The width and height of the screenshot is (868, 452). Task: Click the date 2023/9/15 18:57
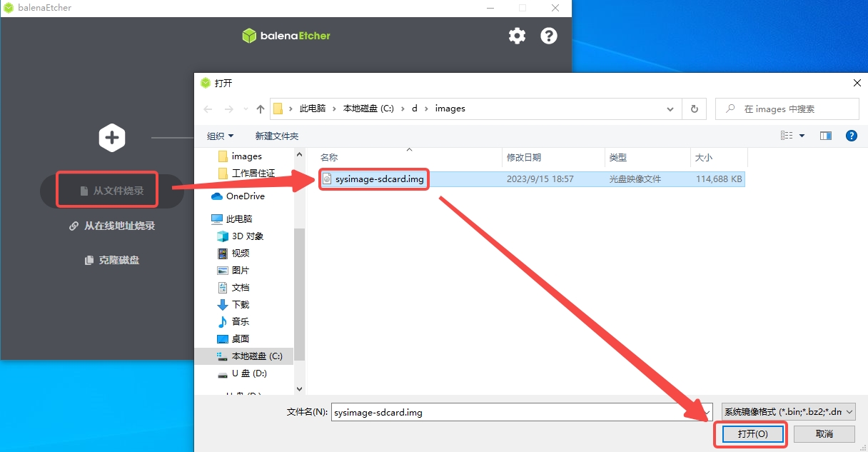click(540, 179)
